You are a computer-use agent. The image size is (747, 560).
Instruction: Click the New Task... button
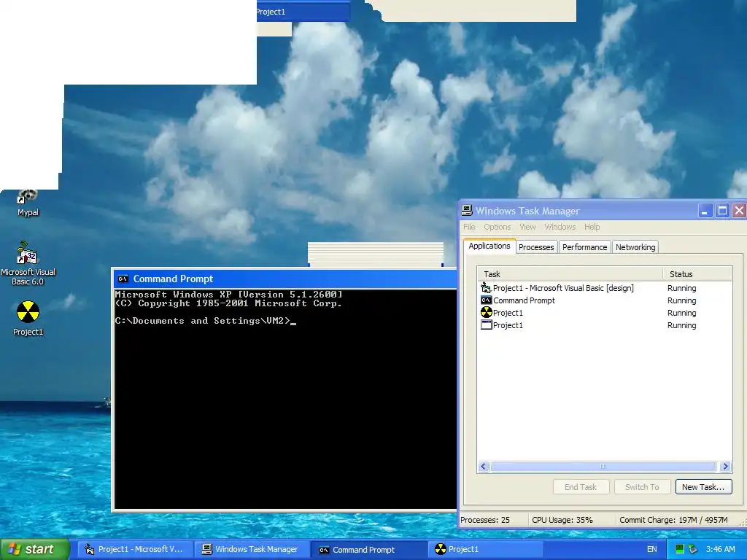(703, 486)
